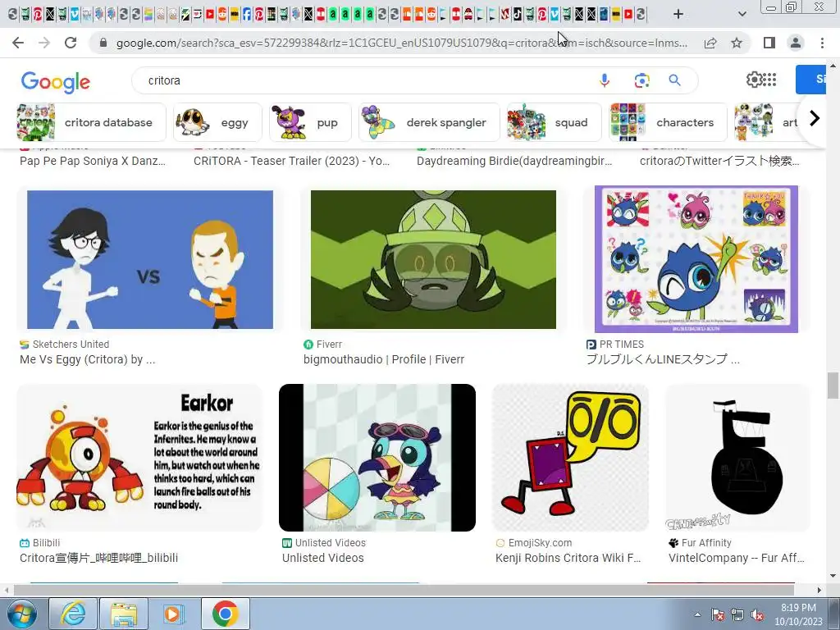Select the eggy filter chip
The height and width of the screenshot is (630, 840).
[217, 123]
